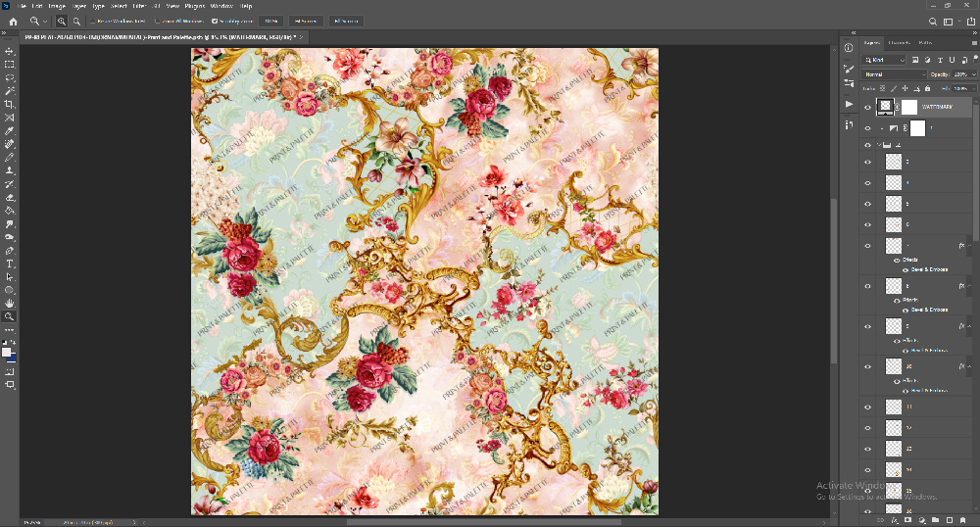Click the Fill Screen button
This screenshot has width=980, height=527.
pyautogui.click(x=346, y=22)
